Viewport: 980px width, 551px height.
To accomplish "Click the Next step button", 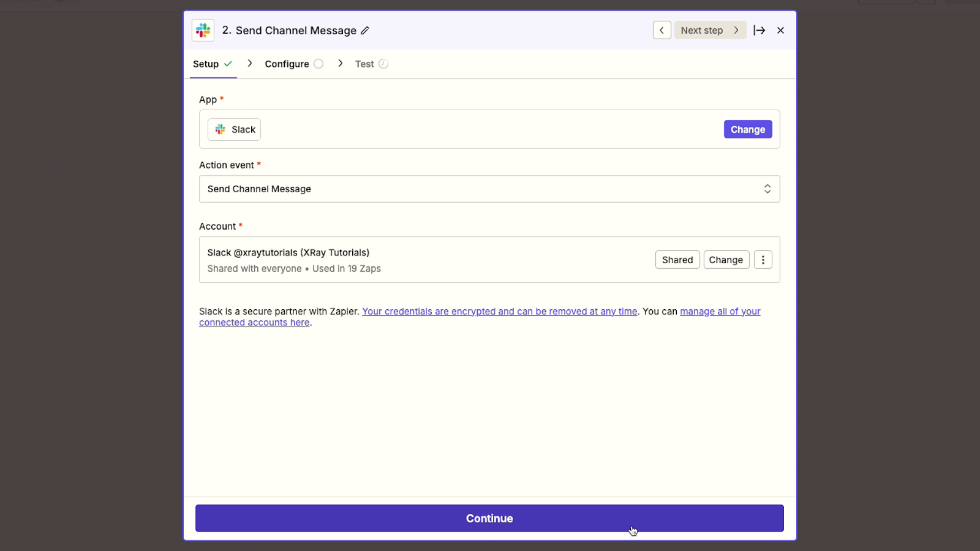I will point(710,30).
